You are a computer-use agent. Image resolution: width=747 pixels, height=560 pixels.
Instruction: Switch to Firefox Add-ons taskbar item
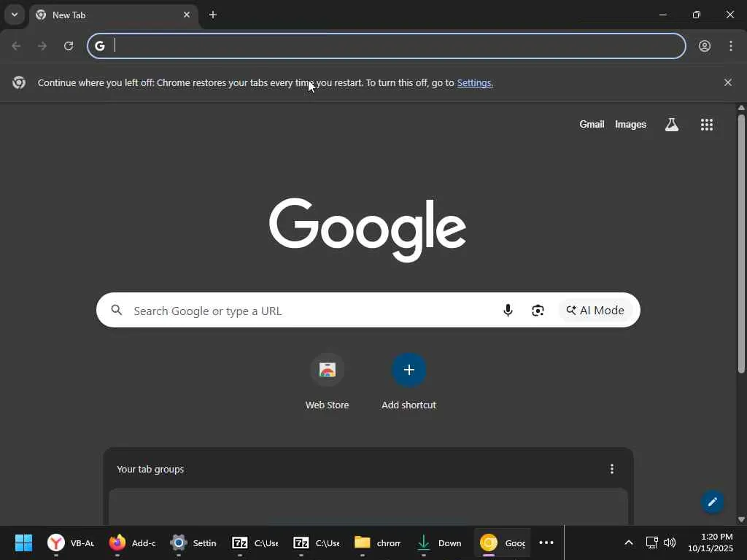pos(131,542)
